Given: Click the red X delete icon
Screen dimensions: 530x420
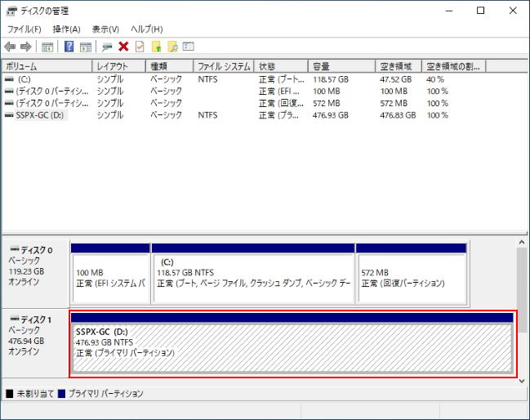Looking at the screenshot, I should (123, 47).
